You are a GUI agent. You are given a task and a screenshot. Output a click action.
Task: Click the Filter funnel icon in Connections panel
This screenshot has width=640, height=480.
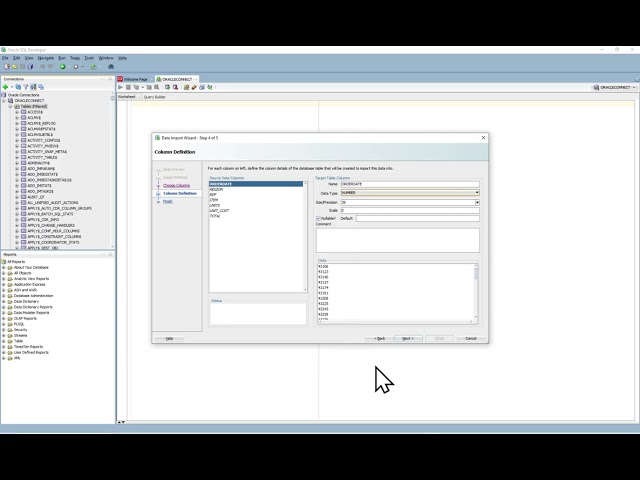tap(26, 87)
